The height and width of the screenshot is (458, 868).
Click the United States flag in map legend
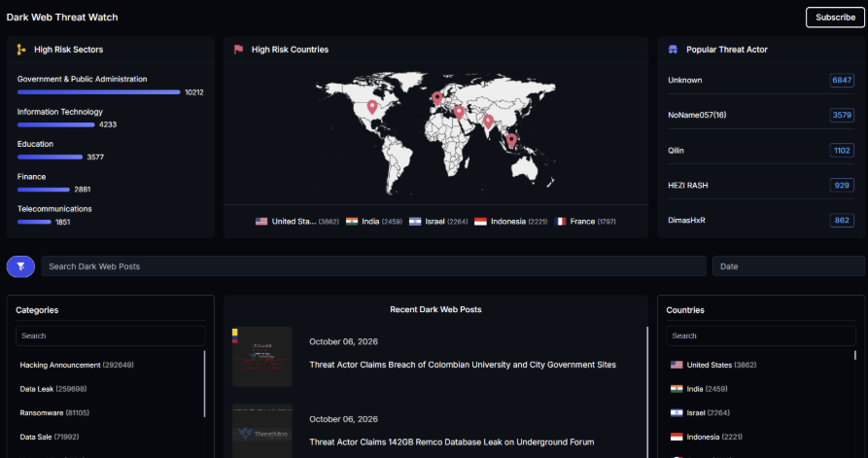click(261, 222)
